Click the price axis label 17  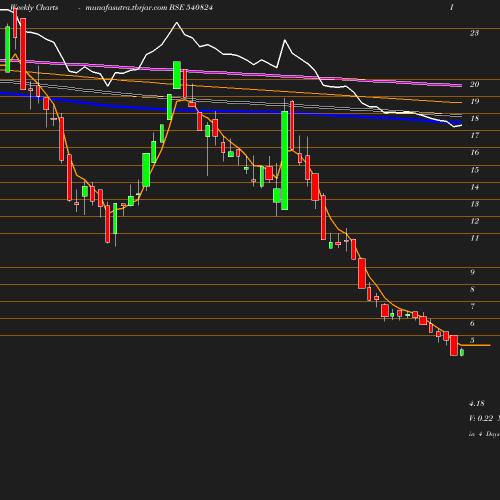click(x=474, y=135)
